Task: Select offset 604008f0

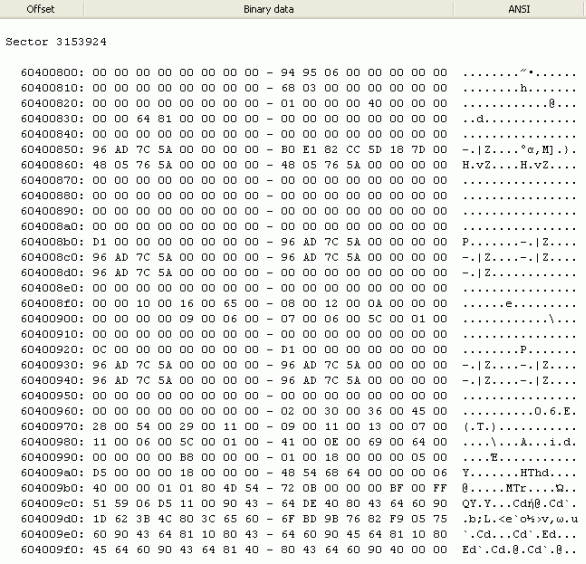Action: click(52, 303)
